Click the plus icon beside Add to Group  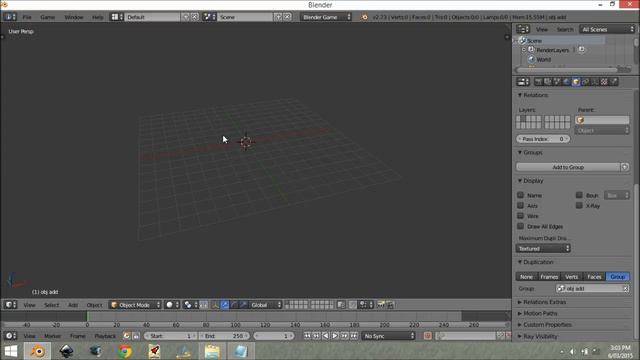pyautogui.click(x=625, y=167)
